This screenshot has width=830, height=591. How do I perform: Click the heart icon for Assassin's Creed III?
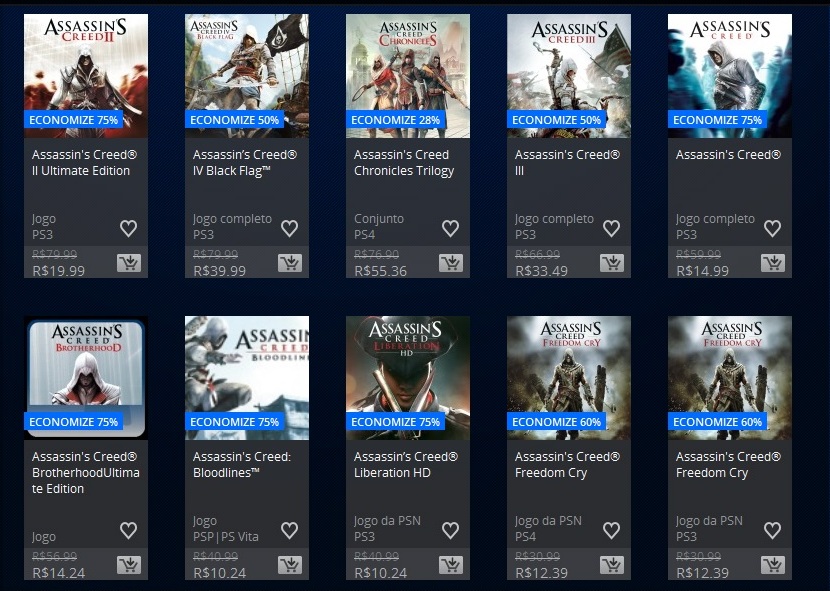tap(611, 228)
